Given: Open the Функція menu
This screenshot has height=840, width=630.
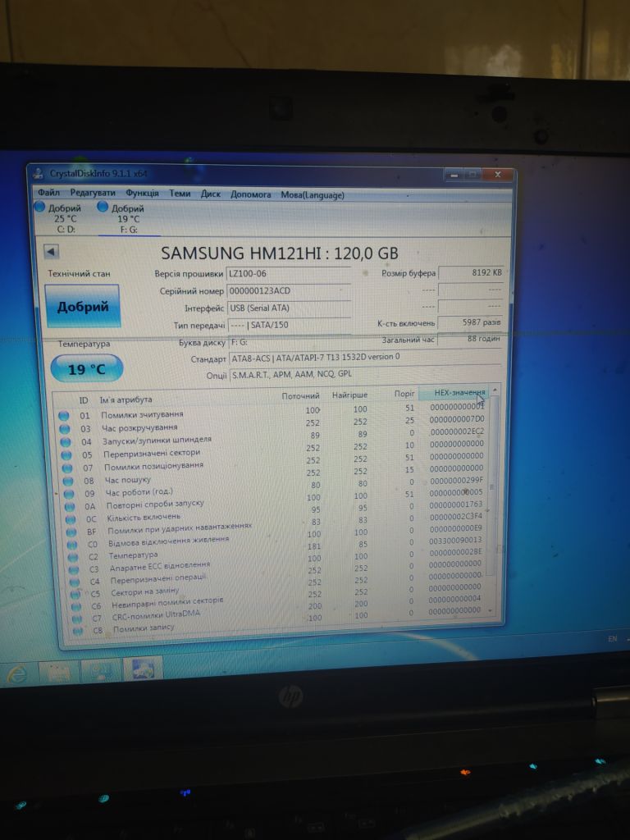Looking at the screenshot, I should pos(142,193).
